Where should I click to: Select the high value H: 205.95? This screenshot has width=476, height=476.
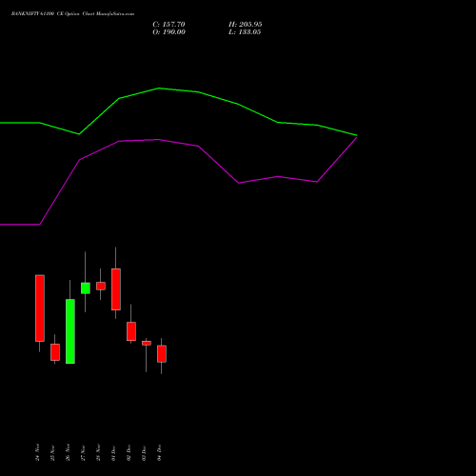coord(246,25)
